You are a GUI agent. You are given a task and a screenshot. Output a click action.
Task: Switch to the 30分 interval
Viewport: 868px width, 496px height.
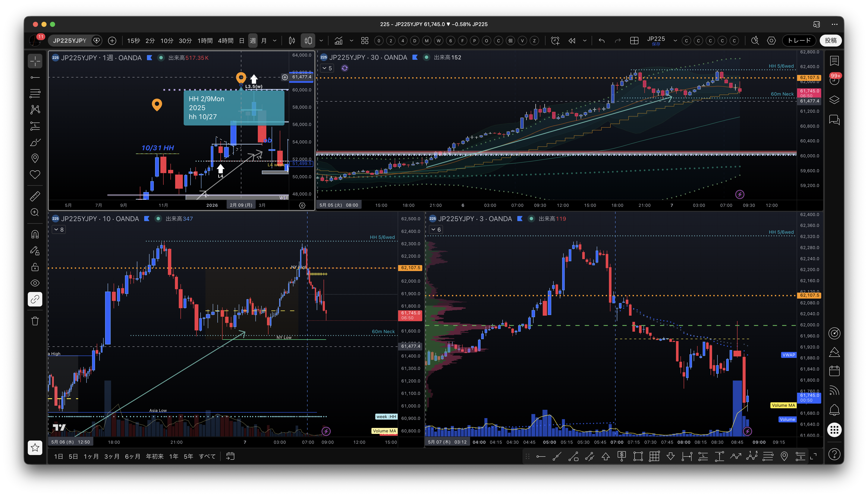(x=185, y=41)
